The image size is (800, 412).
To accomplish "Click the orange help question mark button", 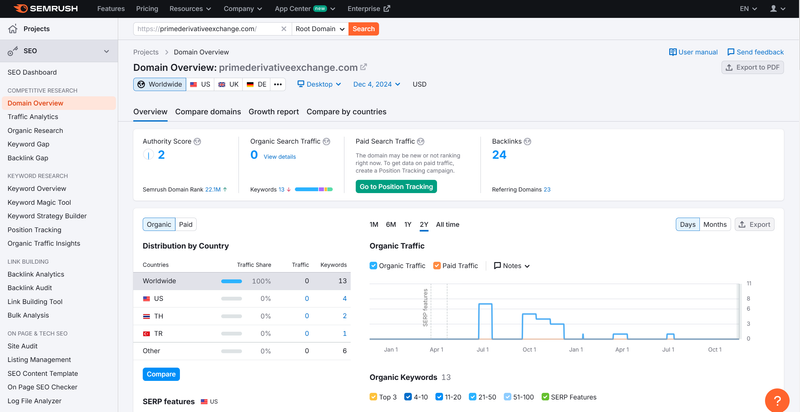I will 777,400.
